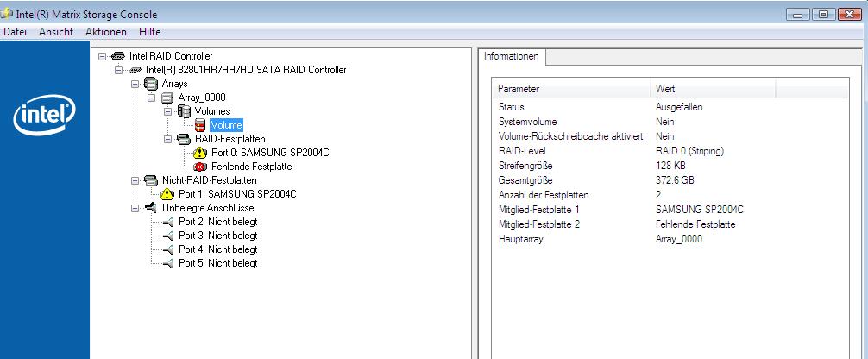Click the Streifengröße parameter row
This screenshot has height=359, width=868.
pos(670,166)
